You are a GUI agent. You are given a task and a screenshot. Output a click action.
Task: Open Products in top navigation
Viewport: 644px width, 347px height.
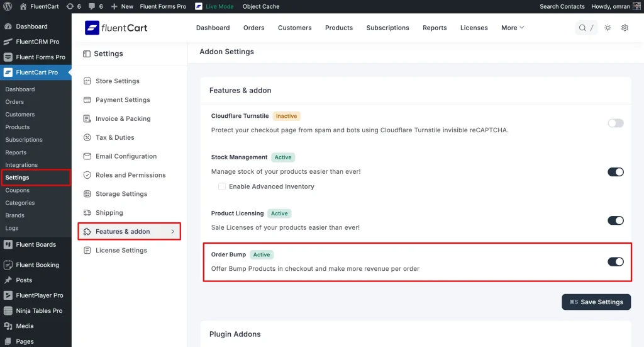click(x=339, y=28)
